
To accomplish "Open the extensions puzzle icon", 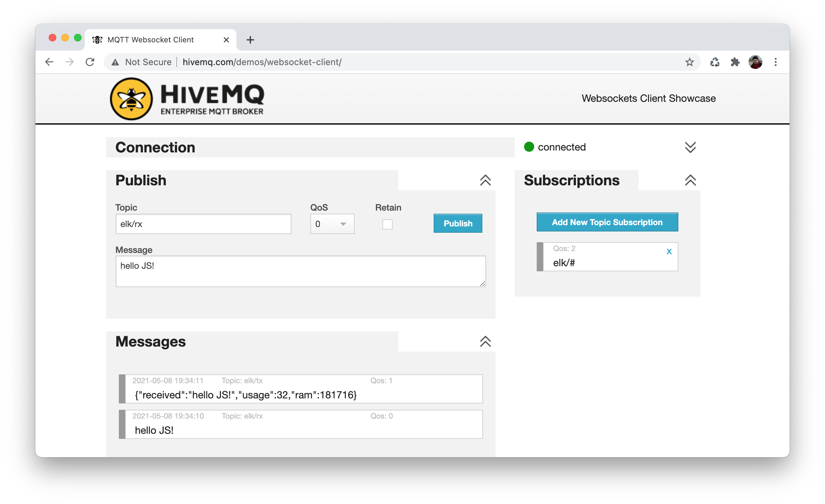I will 735,62.
